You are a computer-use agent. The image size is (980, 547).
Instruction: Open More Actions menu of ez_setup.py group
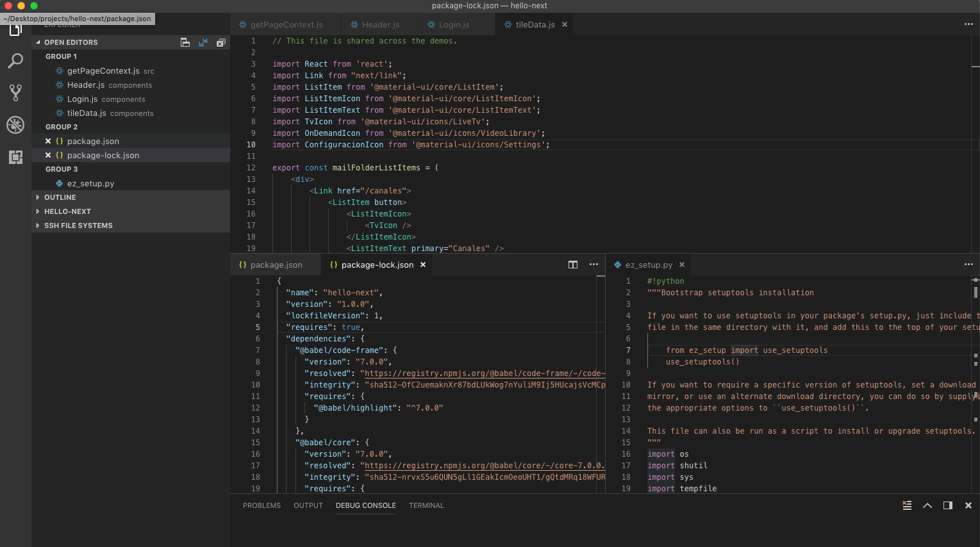click(968, 265)
